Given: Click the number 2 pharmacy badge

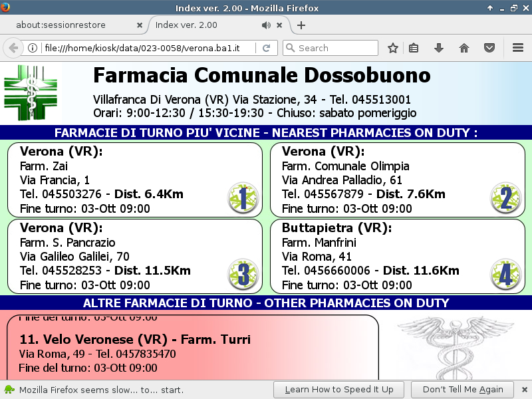Looking at the screenshot, I should click(505, 198).
